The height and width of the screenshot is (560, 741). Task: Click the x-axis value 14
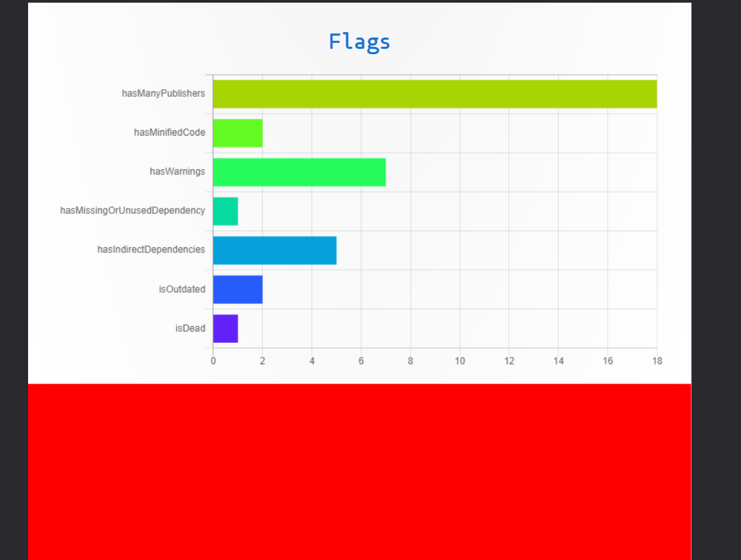click(558, 362)
